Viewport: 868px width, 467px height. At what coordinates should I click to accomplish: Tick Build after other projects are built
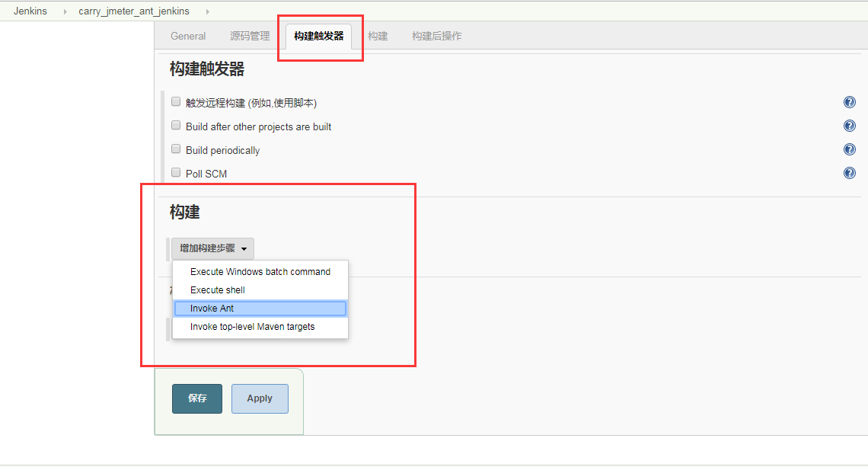click(176, 125)
